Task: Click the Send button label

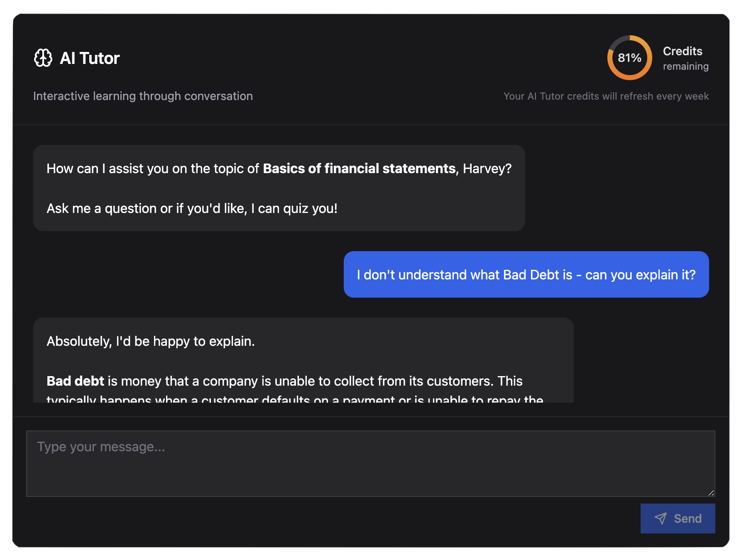Action: pyautogui.click(x=688, y=518)
